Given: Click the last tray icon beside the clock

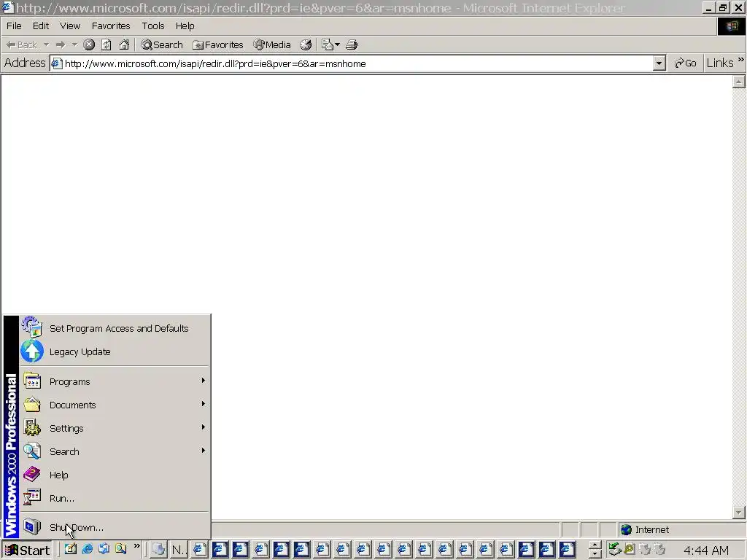Looking at the screenshot, I should point(659,550).
